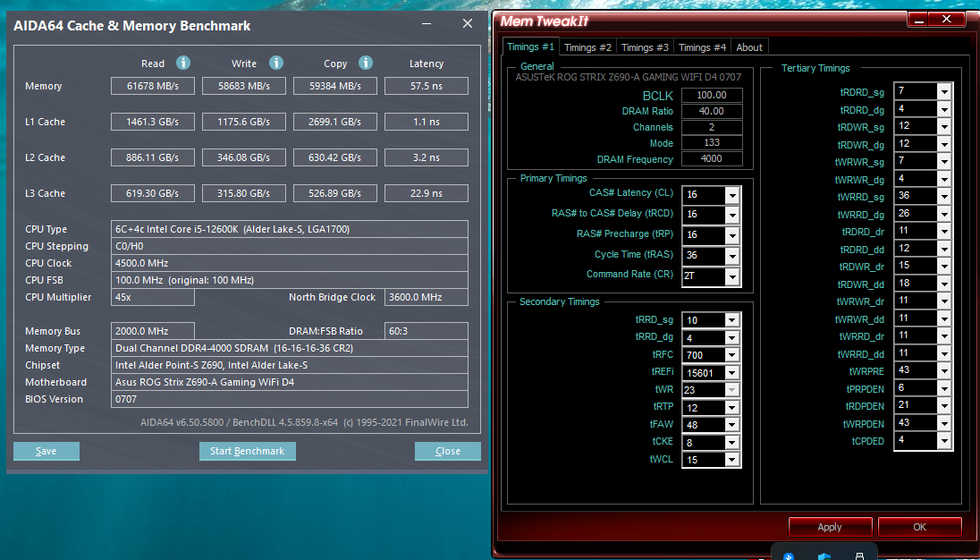
Task: Open the tCPDED dropdown
Action: (943, 441)
